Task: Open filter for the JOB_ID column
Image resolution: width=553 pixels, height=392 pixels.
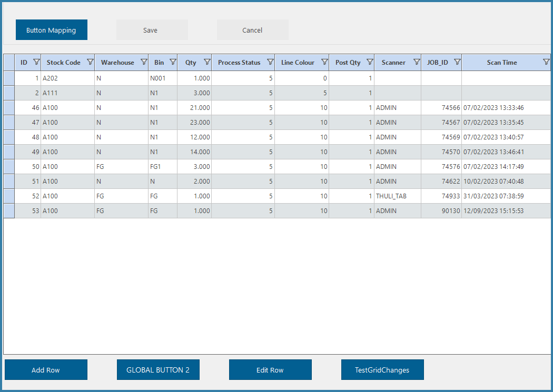Action: pos(457,62)
